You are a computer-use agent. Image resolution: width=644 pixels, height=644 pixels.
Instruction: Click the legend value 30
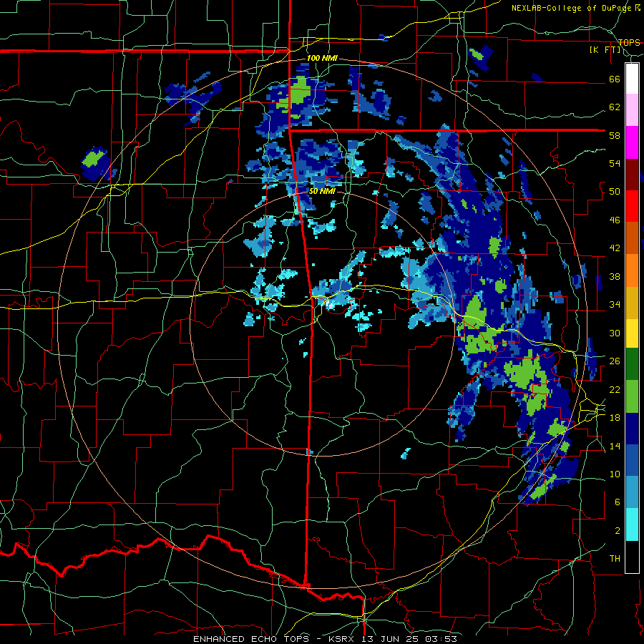coord(615,333)
